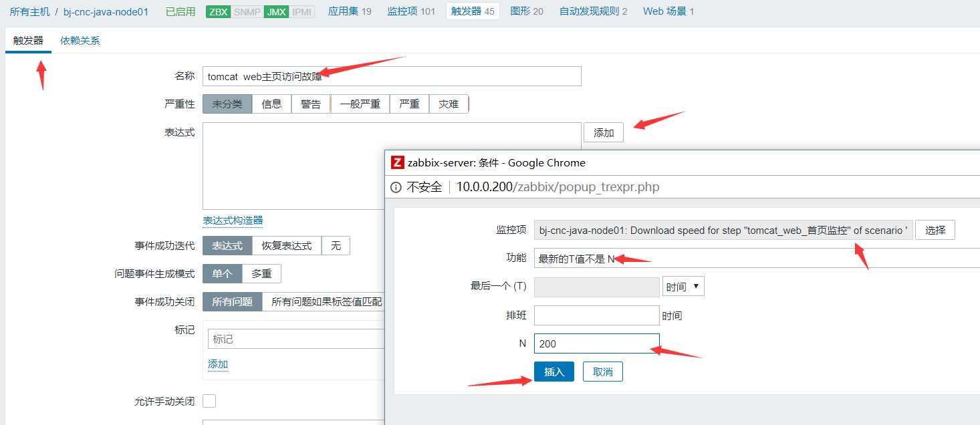The width and height of the screenshot is (980, 425).
Task: Click the IPMI availability icon
Action: click(x=302, y=11)
